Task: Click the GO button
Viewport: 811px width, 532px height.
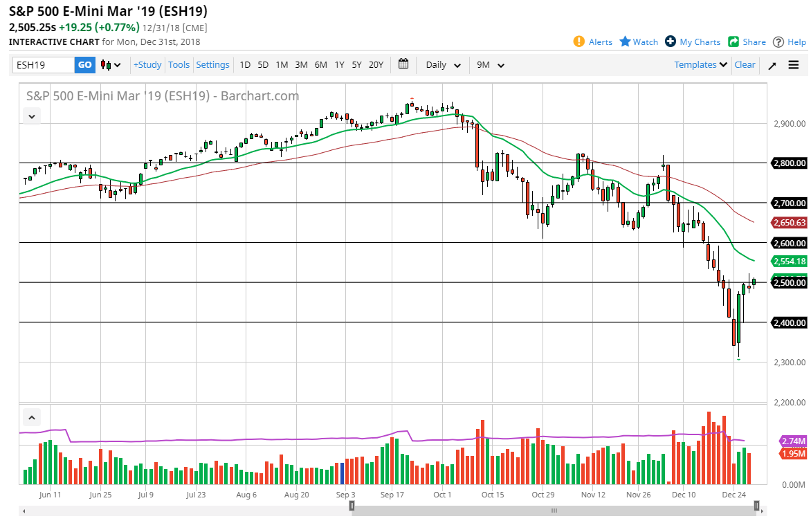Action: [84, 64]
